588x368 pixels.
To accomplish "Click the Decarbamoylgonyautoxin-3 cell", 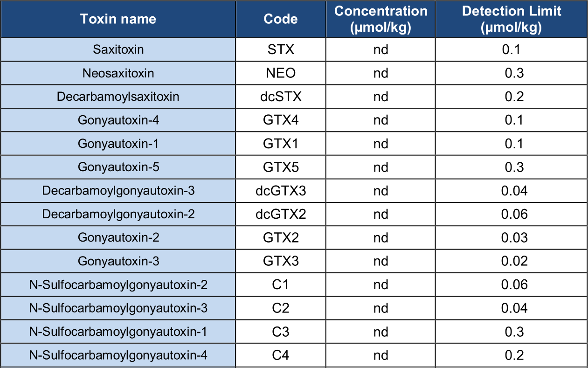I will [x=118, y=191].
